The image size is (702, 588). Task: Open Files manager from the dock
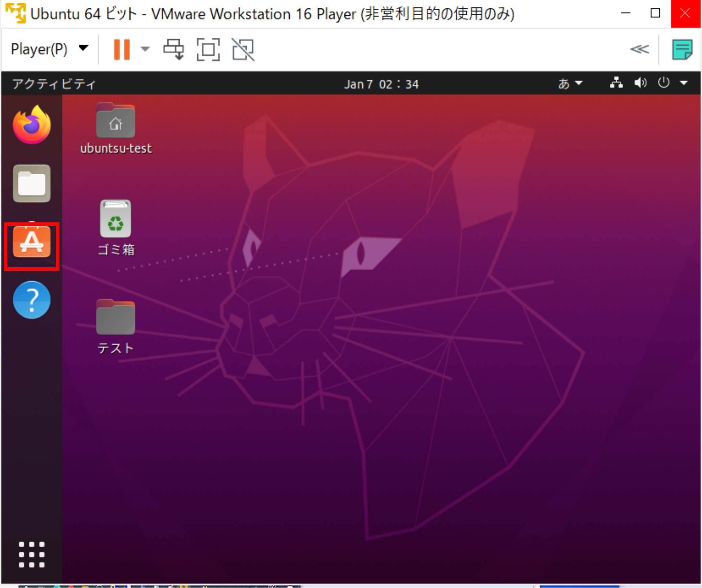(32, 183)
